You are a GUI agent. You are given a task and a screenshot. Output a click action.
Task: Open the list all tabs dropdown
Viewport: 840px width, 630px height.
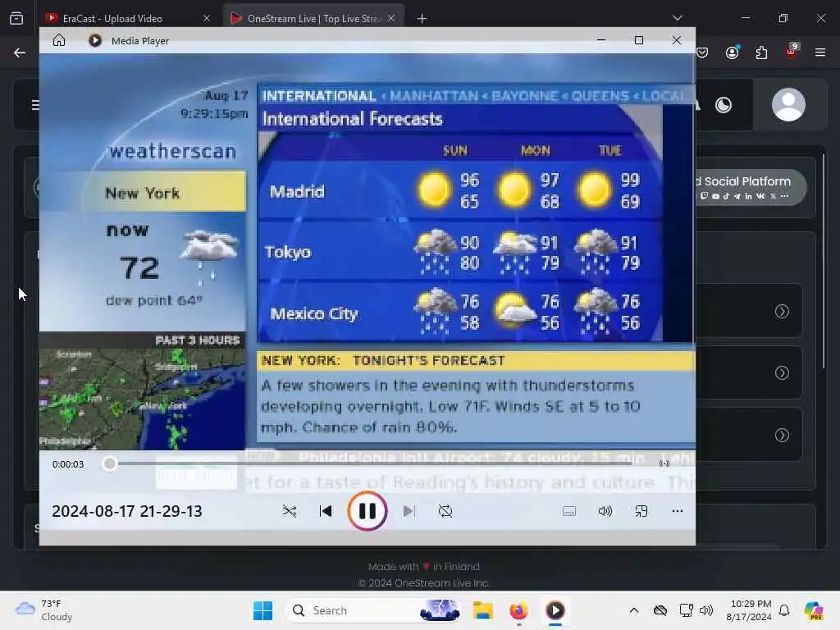point(678,18)
